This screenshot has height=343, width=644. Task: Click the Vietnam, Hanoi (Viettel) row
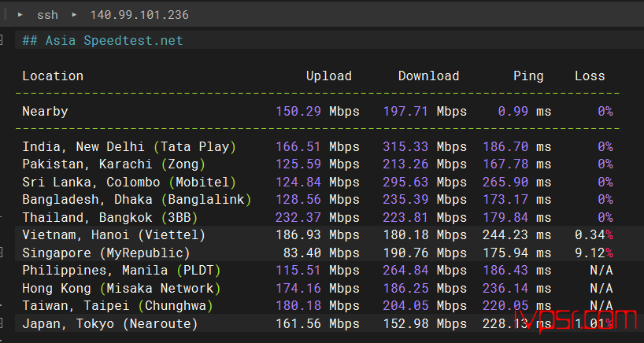[x=113, y=235]
